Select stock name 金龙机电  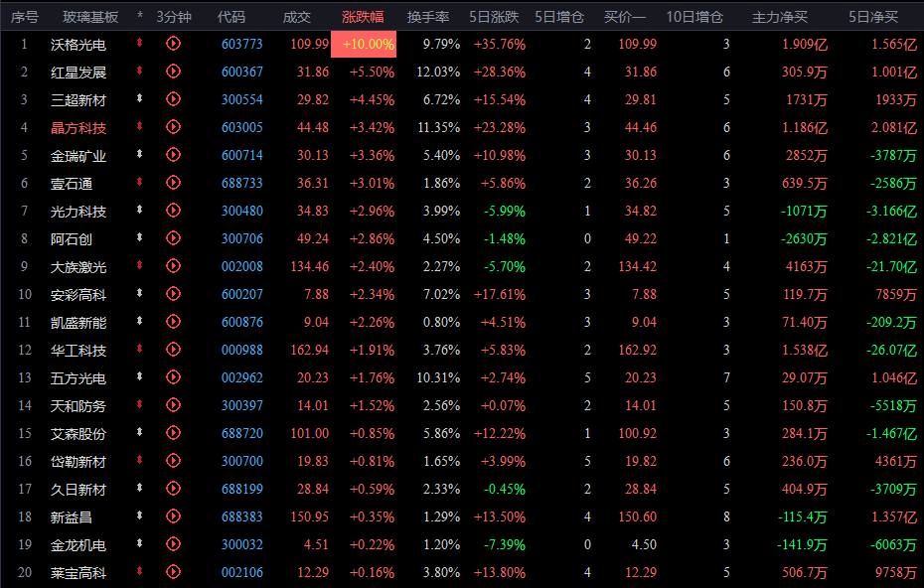(x=78, y=545)
